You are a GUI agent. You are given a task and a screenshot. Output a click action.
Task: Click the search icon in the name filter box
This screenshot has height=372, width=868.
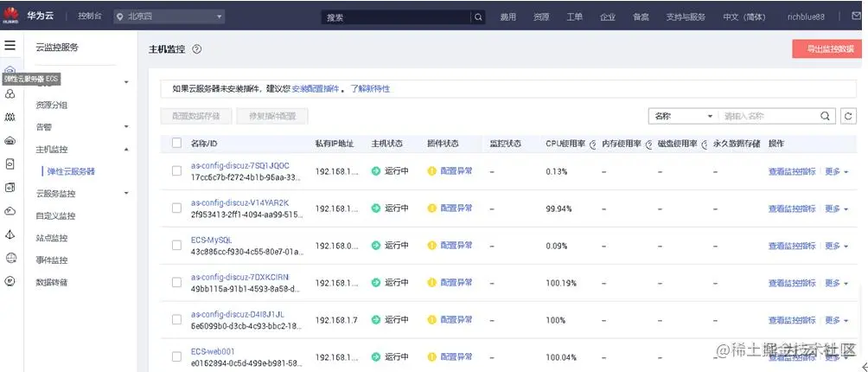click(825, 116)
